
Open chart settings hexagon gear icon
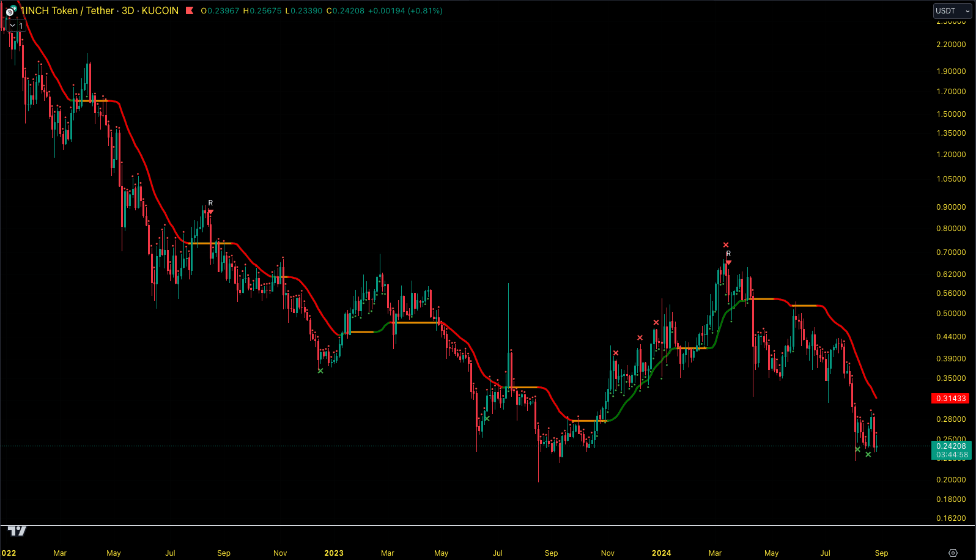[x=953, y=553]
